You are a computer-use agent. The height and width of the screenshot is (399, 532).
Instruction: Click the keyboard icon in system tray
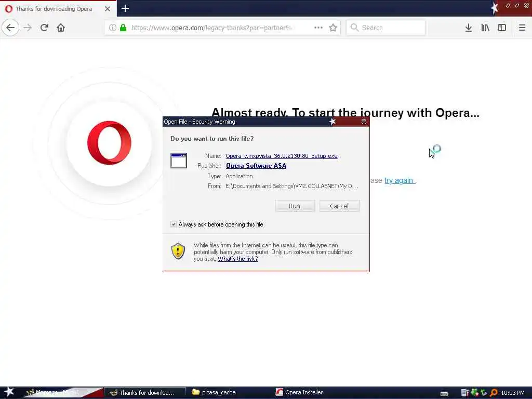coord(444,394)
